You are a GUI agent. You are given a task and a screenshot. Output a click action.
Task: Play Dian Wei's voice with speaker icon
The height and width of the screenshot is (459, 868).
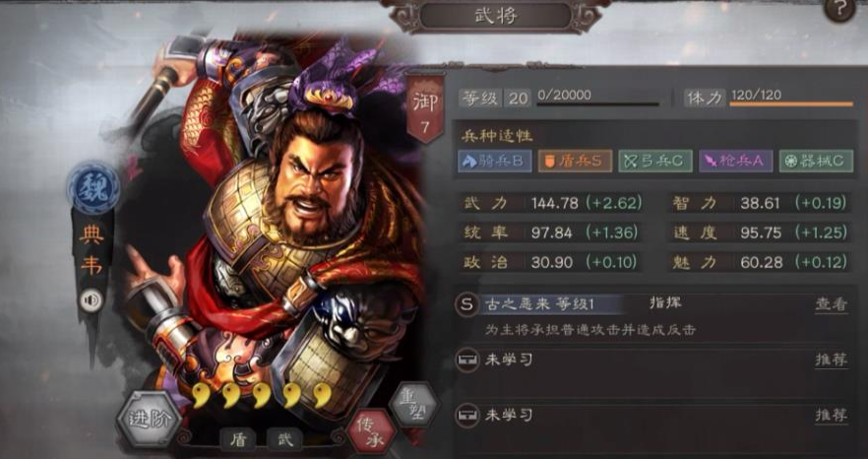tap(91, 301)
